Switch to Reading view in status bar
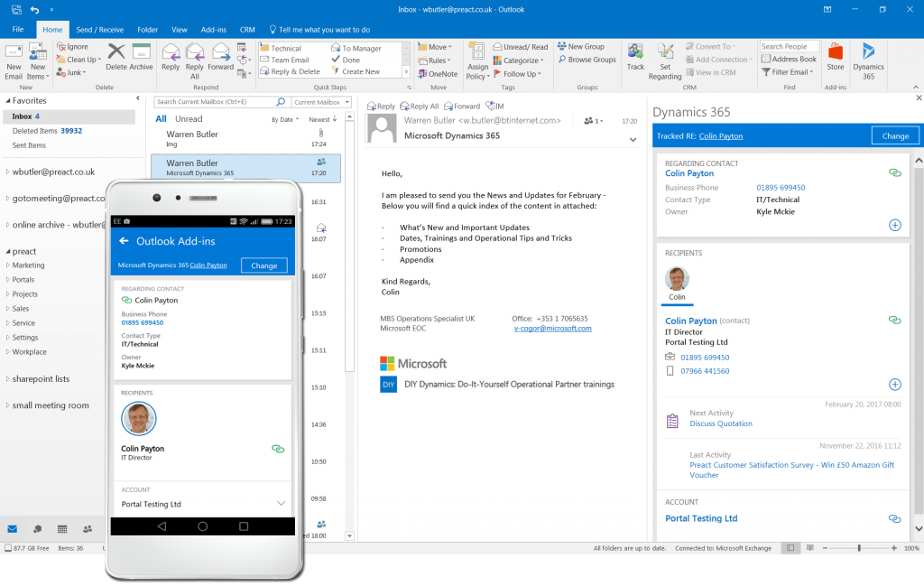The image size is (924, 586). (x=810, y=548)
